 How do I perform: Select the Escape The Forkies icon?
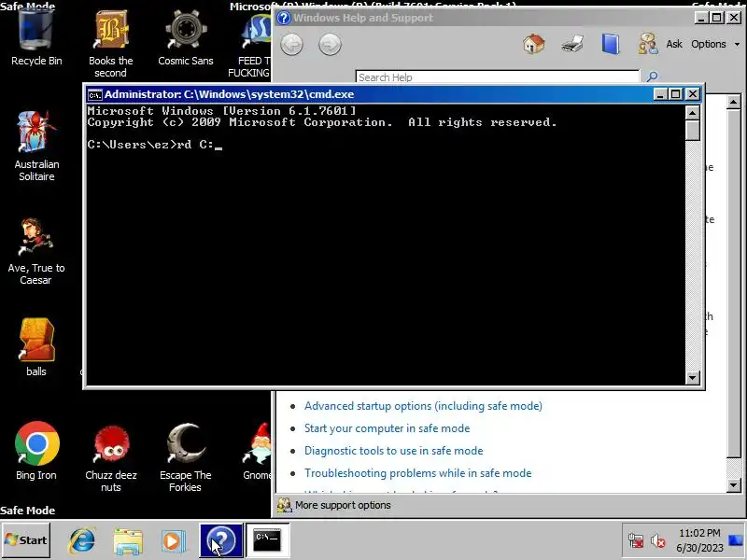[185, 457]
